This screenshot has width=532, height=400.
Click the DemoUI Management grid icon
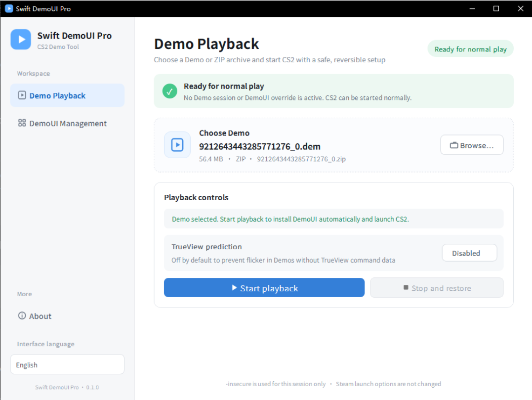[22, 123]
